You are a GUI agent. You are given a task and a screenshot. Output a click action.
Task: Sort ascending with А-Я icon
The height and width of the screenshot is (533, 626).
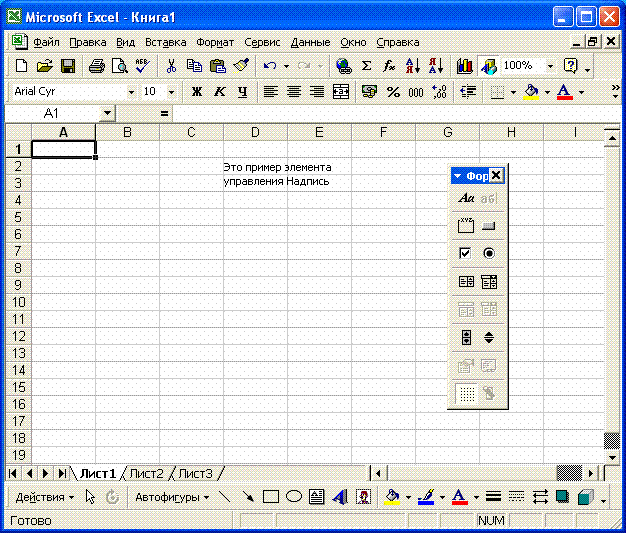coord(413,65)
